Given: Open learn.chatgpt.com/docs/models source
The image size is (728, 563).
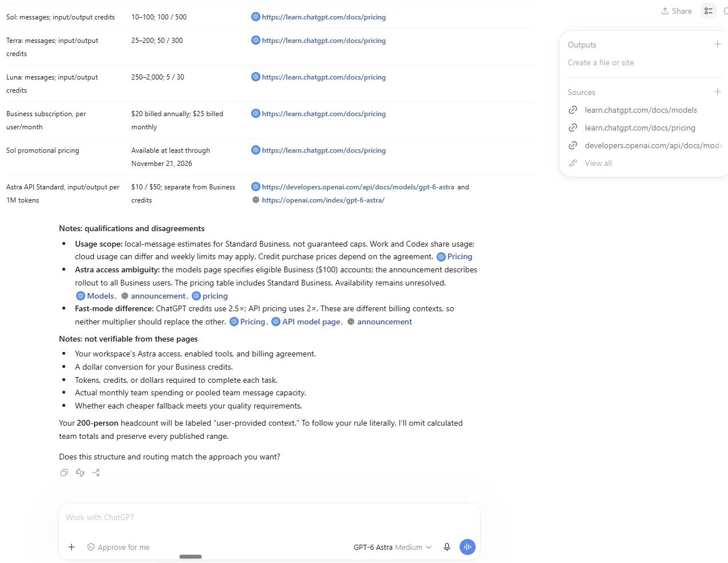Looking at the screenshot, I should tap(641, 110).
